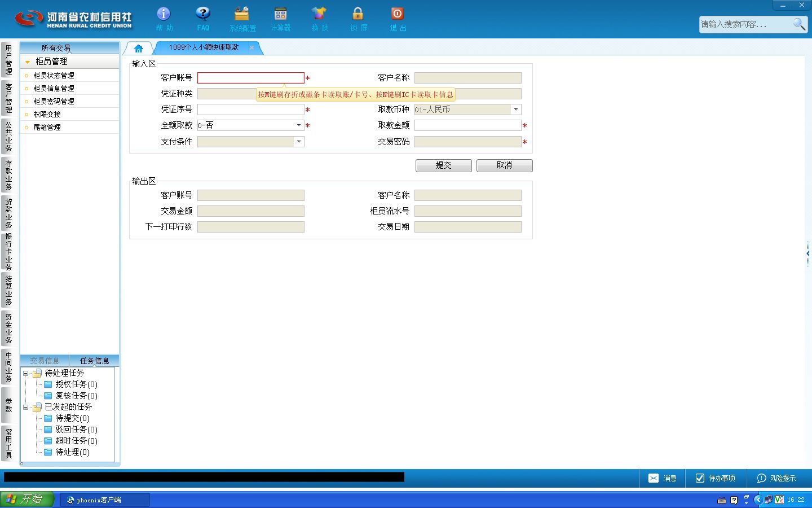Select the 待提交(0) task folder
This screenshot has width=812, height=508.
67,418
